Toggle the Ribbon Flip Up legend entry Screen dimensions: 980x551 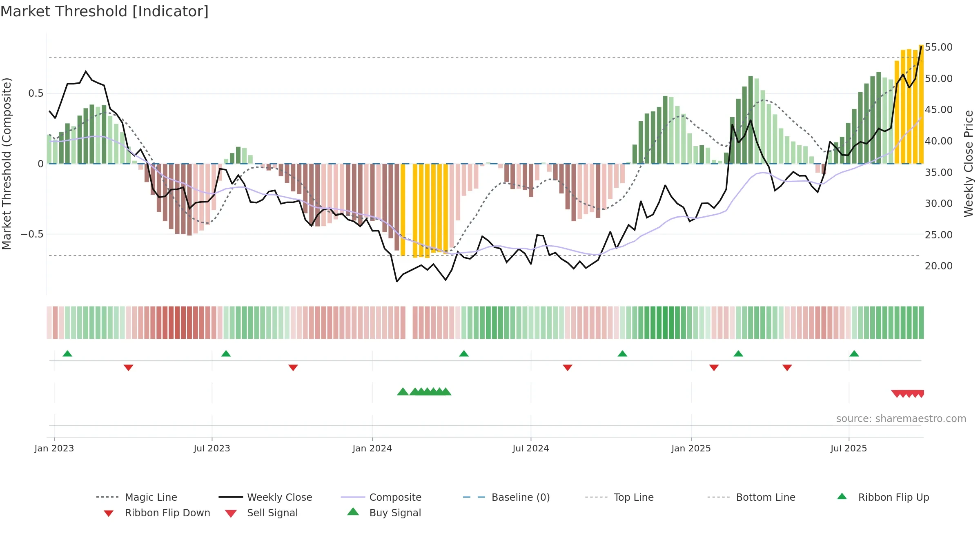tap(883, 497)
